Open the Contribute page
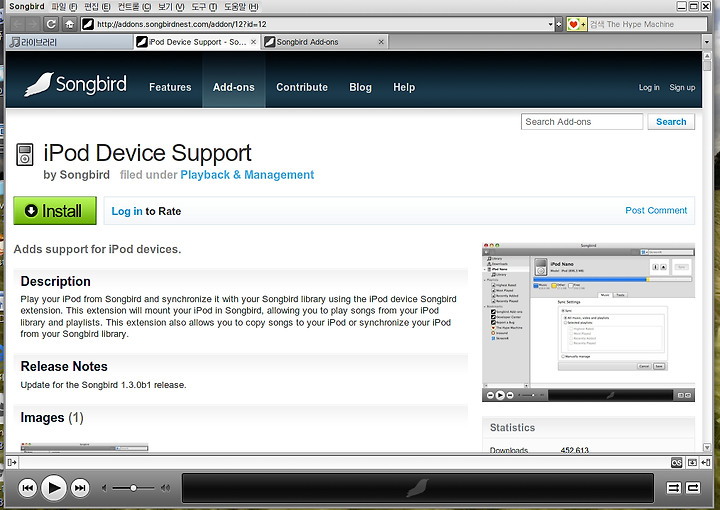 [x=302, y=87]
